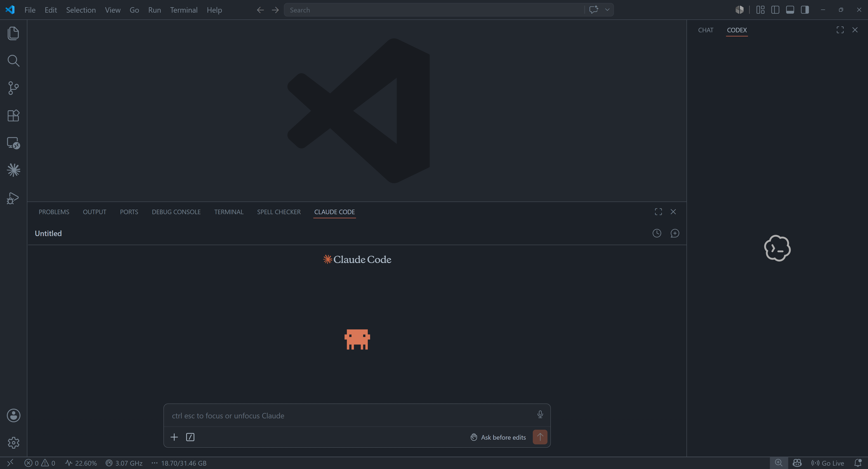Open the notifications bell in status bar
Viewport: 868px width, 469px height.
pyautogui.click(x=858, y=463)
